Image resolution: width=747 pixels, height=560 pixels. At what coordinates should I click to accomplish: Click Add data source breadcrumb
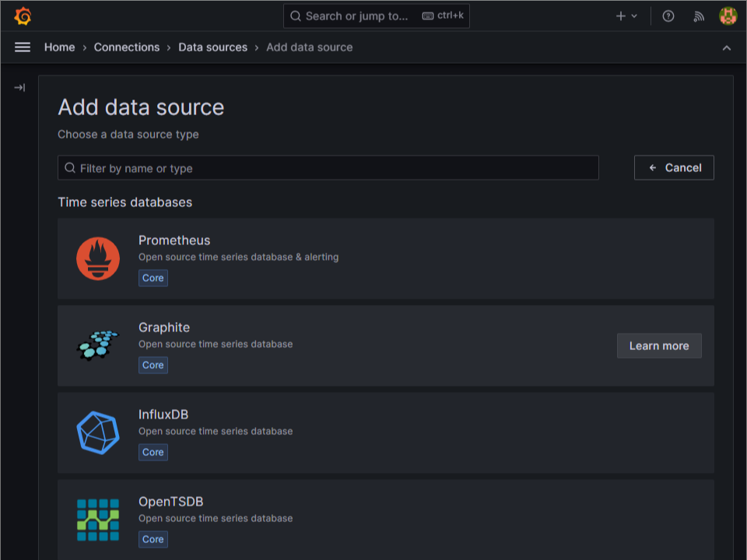click(x=310, y=47)
